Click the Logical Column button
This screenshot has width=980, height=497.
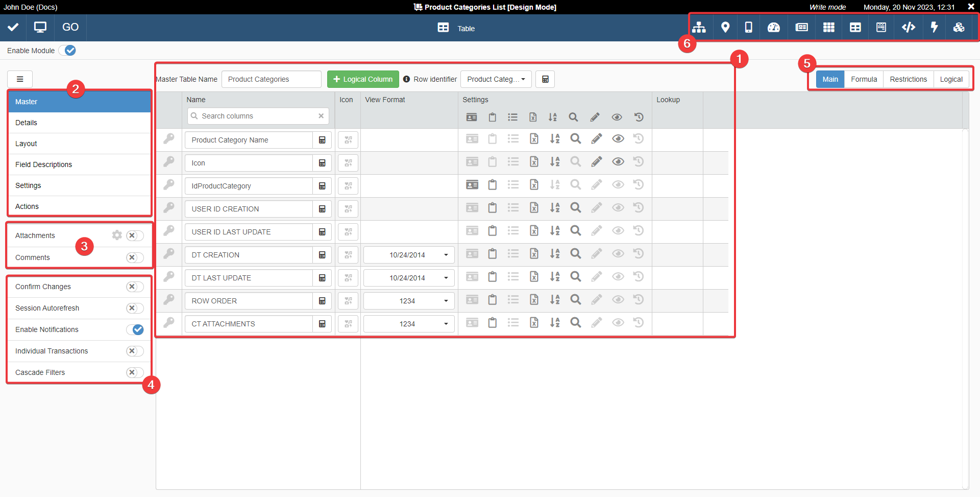point(363,79)
